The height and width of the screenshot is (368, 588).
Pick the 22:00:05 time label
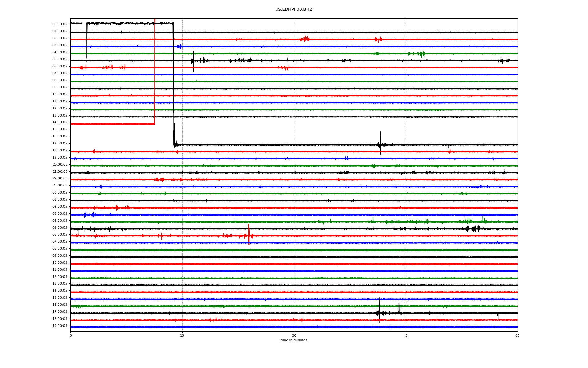click(x=60, y=178)
